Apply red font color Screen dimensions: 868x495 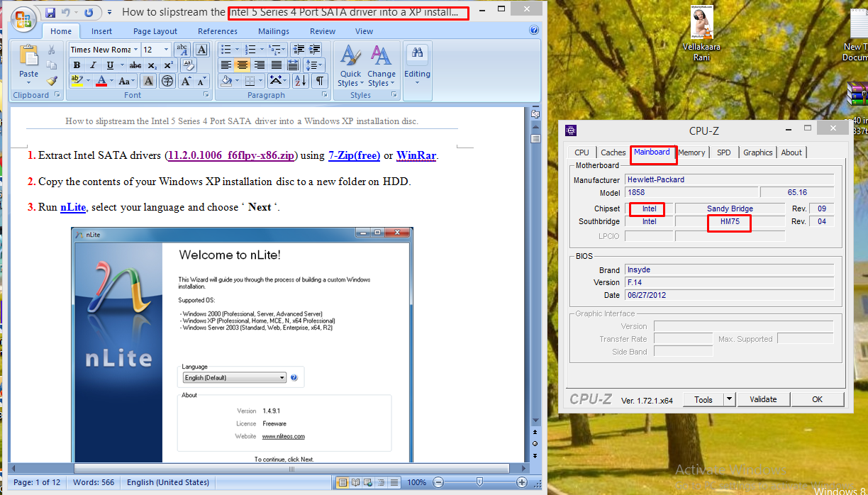coord(101,80)
